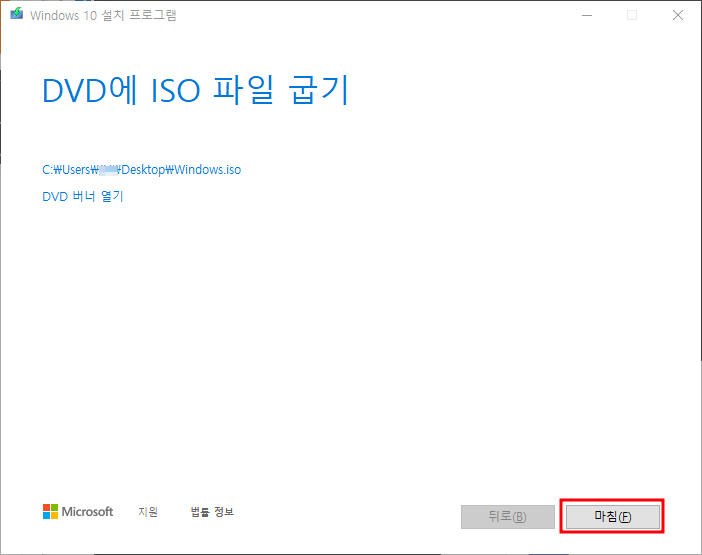Open the 지원 support link
This screenshot has width=702, height=555.
pyautogui.click(x=148, y=512)
